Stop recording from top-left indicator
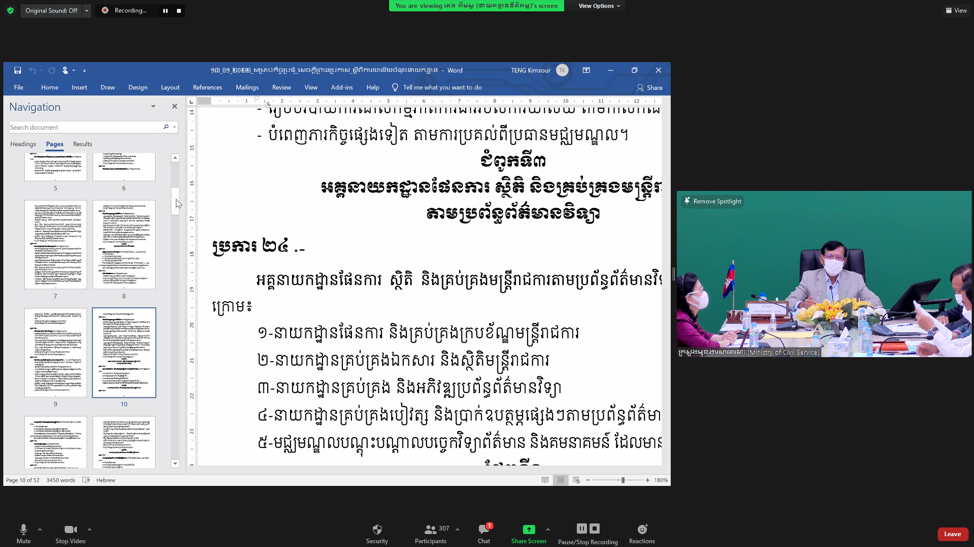Image resolution: width=974 pixels, height=547 pixels. tap(179, 11)
